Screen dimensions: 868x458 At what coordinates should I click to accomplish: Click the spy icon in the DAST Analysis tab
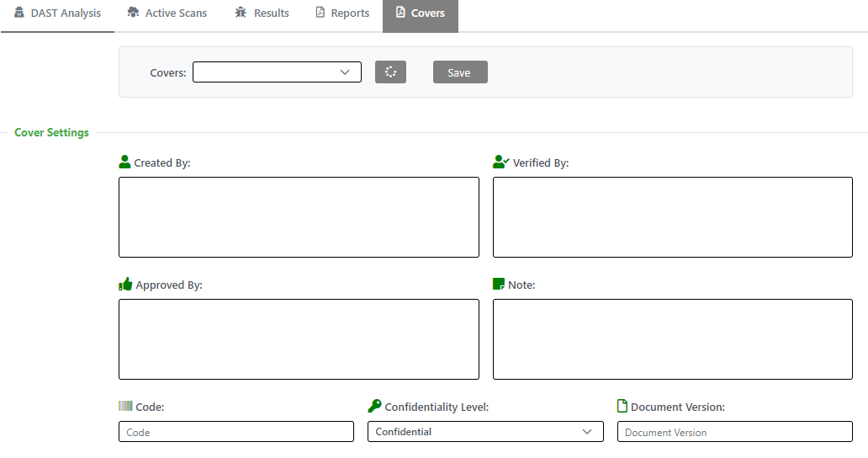[x=19, y=12]
